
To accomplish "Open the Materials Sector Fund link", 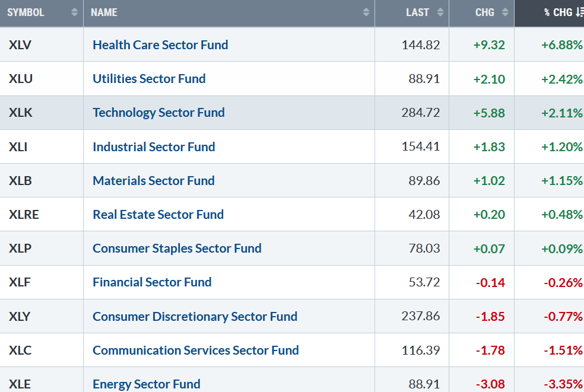I will (x=154, y=181).
